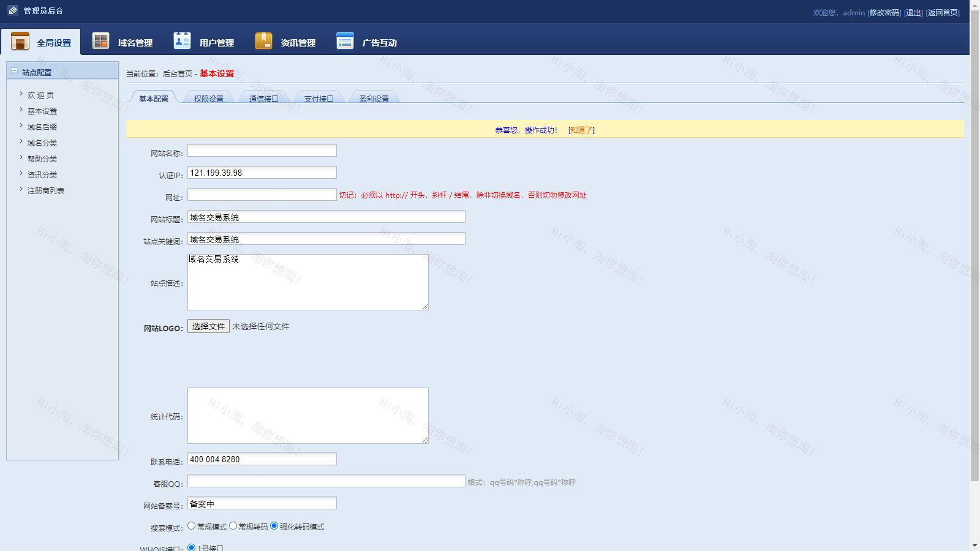Screen dimensions: 980x551
Task: Open 全局设置 main menu
Action: (41, 42)
